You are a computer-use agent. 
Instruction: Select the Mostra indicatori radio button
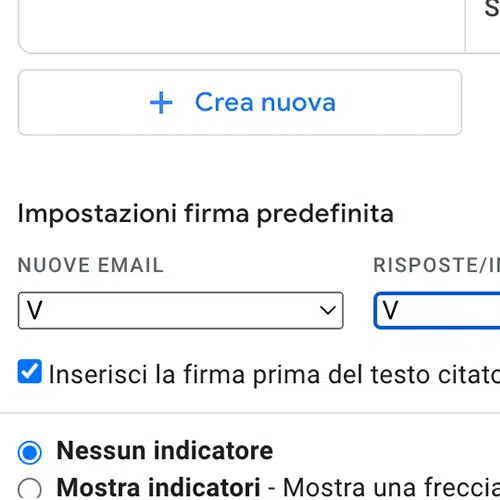click(30, 489)
